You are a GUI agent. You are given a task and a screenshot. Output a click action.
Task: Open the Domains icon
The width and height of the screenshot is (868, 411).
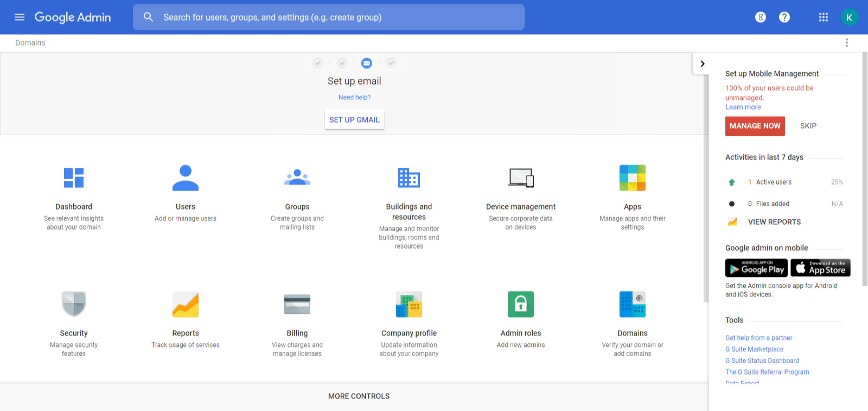(633, 304)
